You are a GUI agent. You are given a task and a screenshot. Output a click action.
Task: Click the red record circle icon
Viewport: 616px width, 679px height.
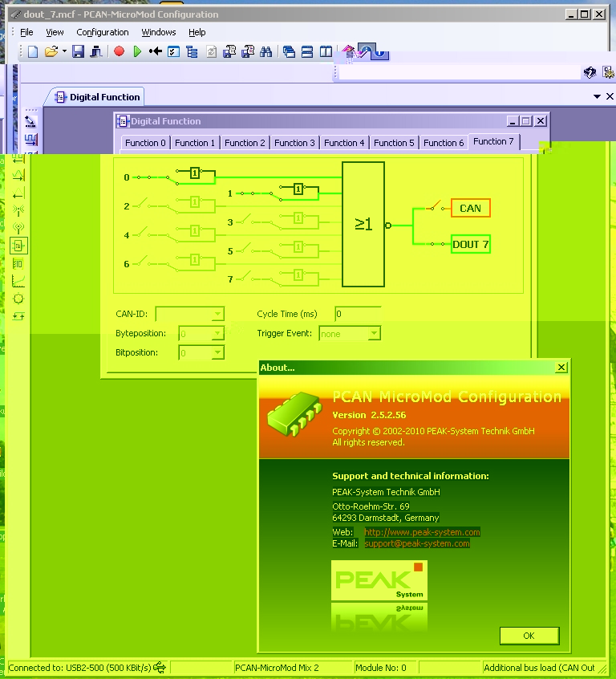(x=119, y=51)
